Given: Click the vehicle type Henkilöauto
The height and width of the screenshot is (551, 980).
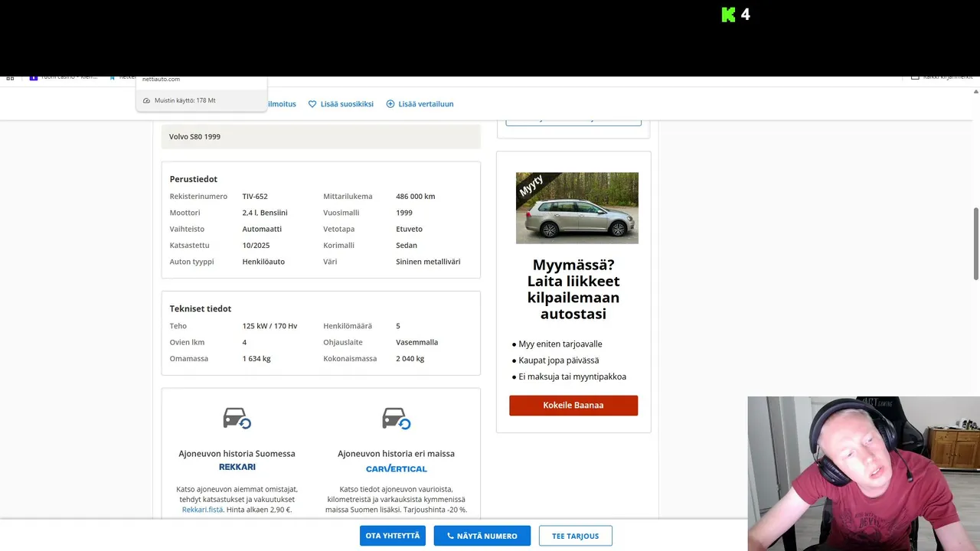Looking at the screenshot, I should tap(263, 262).
